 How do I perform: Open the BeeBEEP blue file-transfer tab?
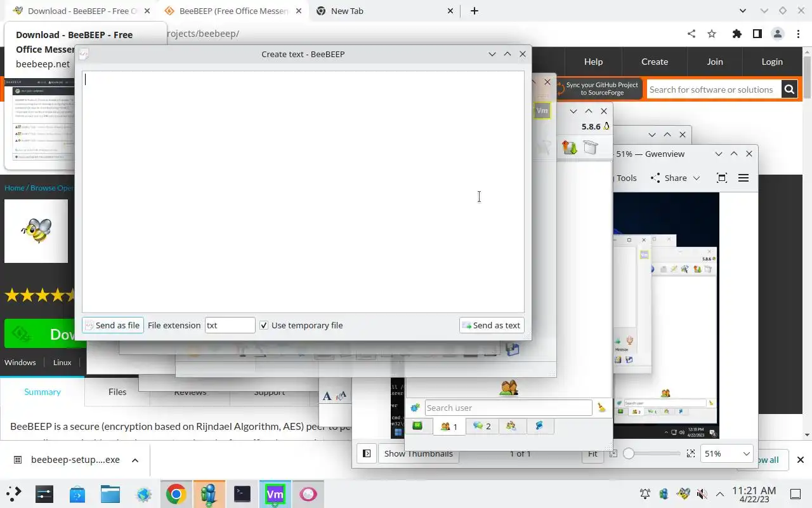(539, 426)
